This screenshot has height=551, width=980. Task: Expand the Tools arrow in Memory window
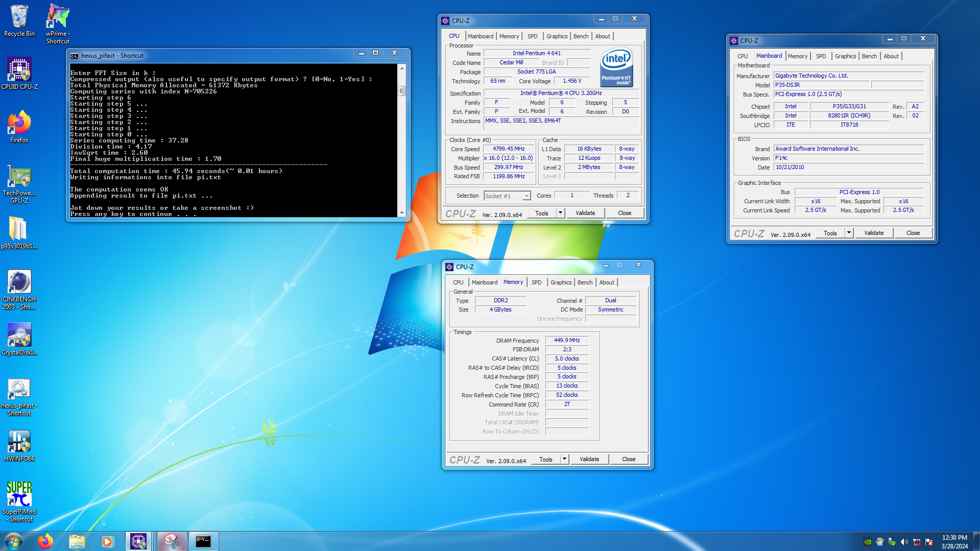point(564,459)
